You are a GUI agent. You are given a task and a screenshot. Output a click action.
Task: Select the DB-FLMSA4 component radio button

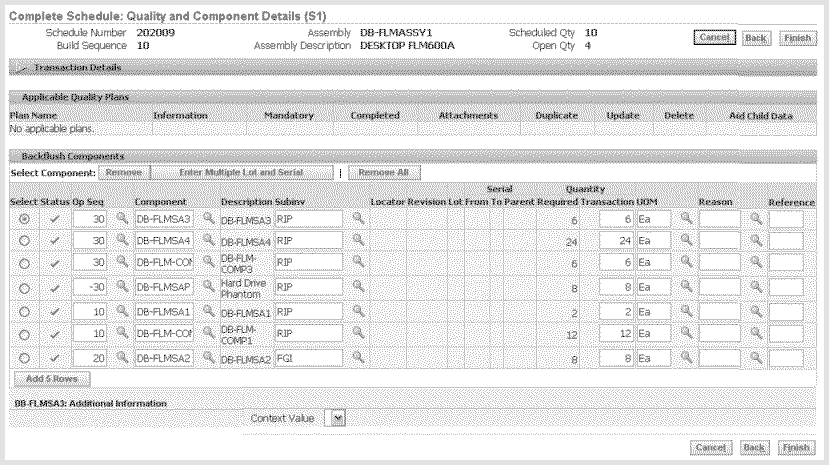[x=24, y=240]
